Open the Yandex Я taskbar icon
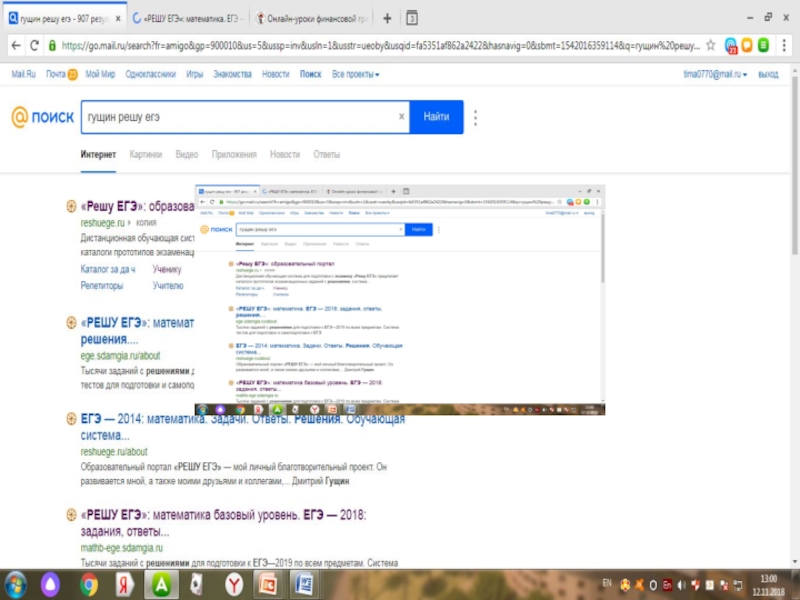 click(x=124, y=585)
